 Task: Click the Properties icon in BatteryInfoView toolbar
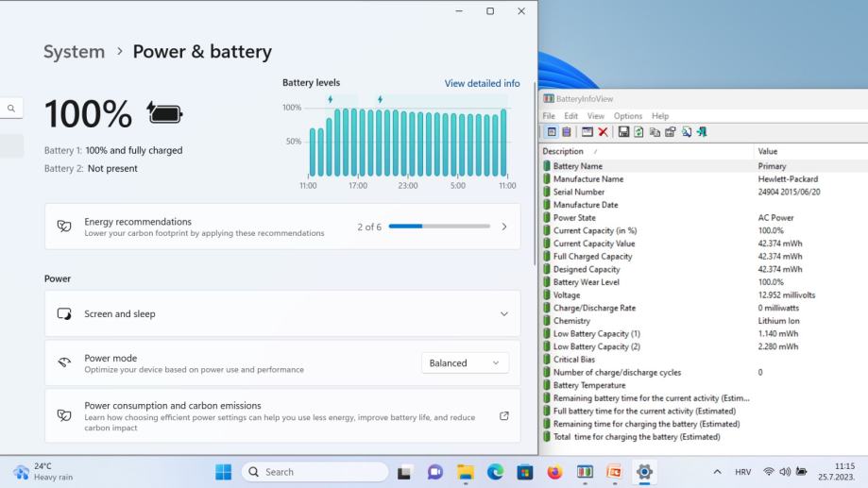670,132
